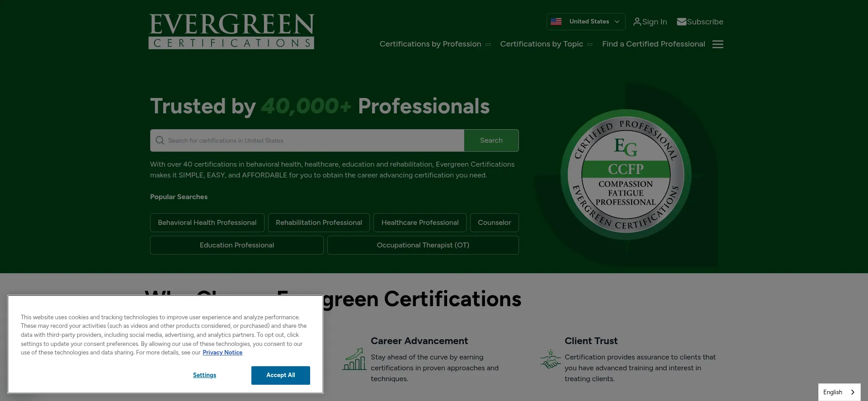Focus the certifications search field
Screen dimensions: 868x401
[x=307, y=140]
